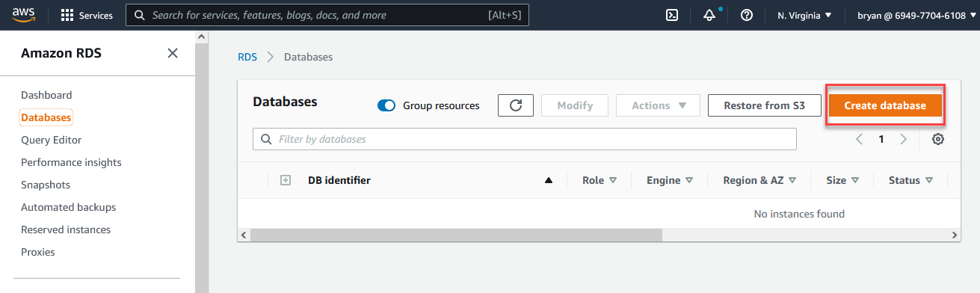Open Snapshots in the sidebar
This screenshot has width=980, height=293.
pos(46,185)
